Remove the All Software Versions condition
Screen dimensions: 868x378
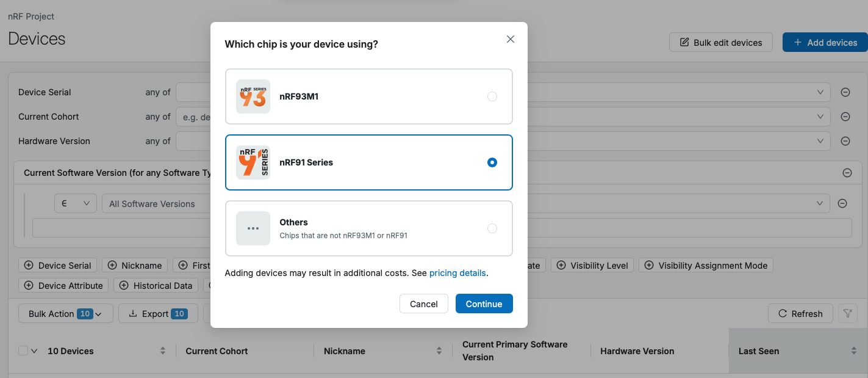tap(842, 203)
